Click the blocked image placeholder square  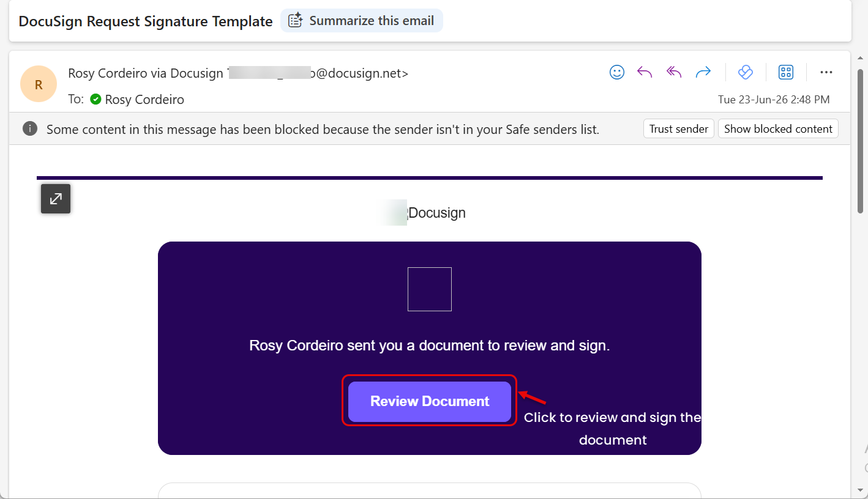click(430, 289)
